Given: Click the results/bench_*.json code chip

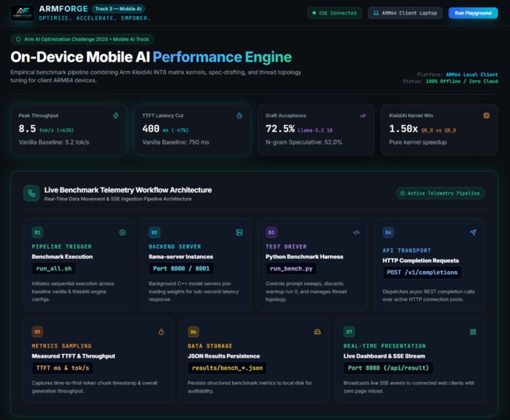Looking at the screenshot, I should (227, 368).
